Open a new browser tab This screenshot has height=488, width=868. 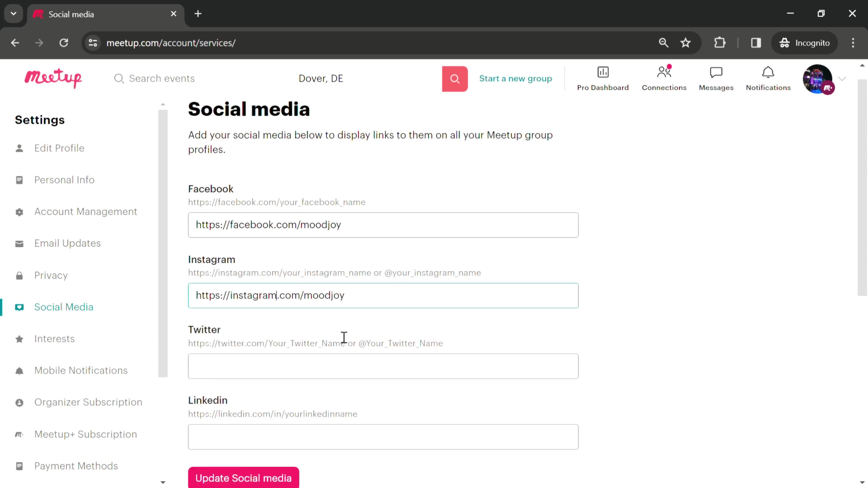[198, 14]
